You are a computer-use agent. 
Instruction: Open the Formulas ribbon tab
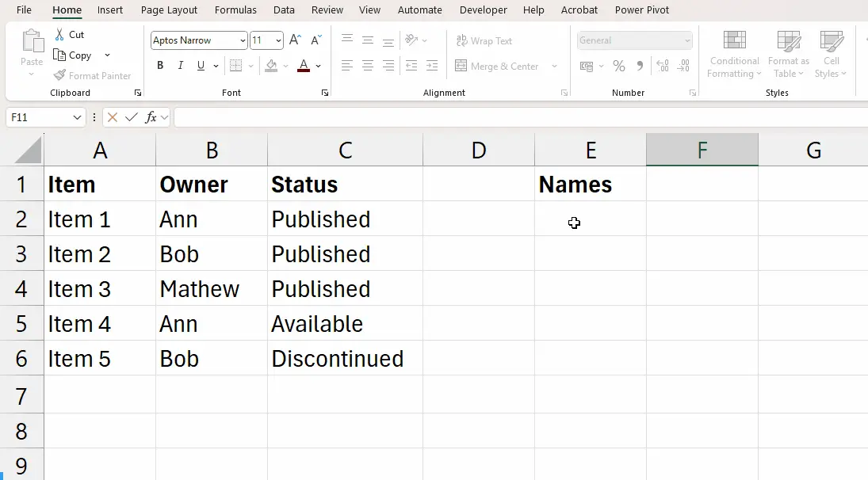click(x=236, y=10)
